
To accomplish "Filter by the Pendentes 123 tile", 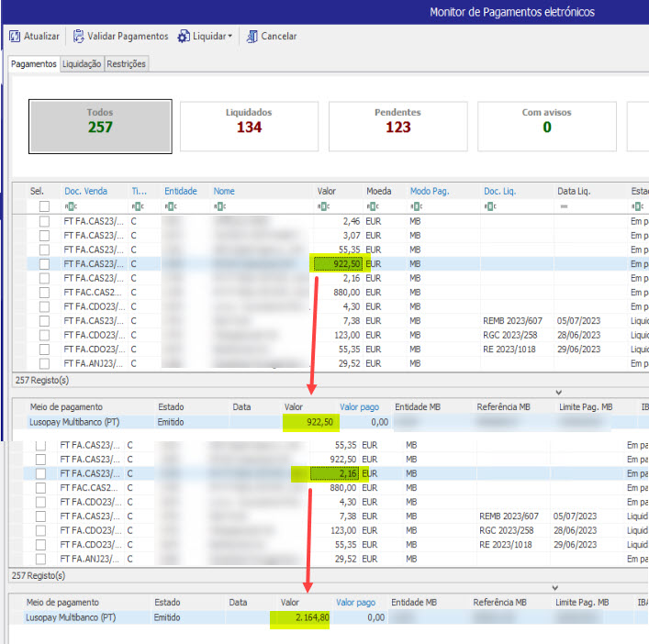I will click(397, 125).
